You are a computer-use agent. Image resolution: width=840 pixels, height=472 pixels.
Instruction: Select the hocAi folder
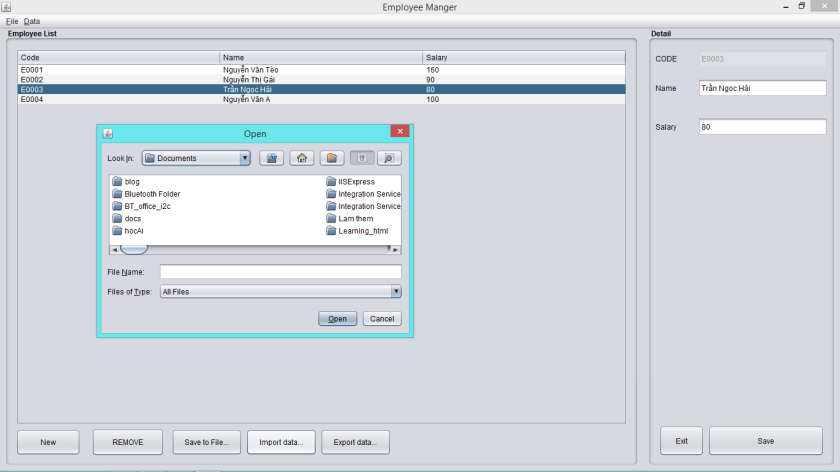point(128,231)
